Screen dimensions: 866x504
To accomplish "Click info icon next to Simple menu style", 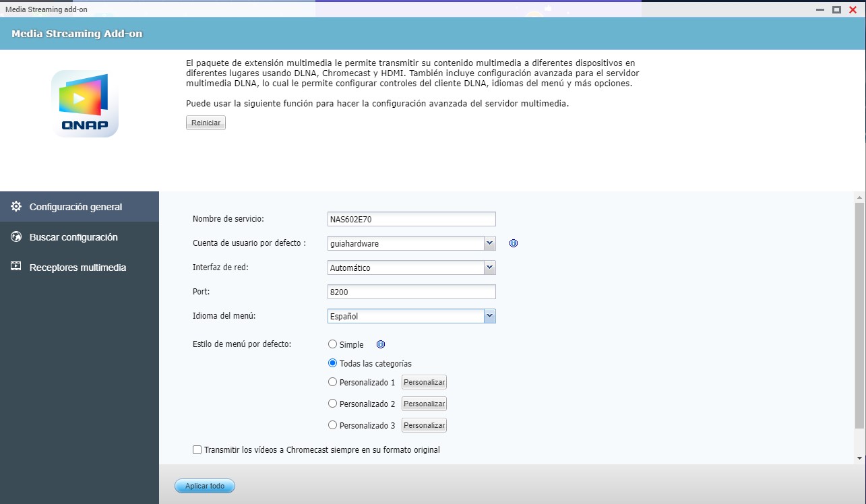I will (380, 344).
